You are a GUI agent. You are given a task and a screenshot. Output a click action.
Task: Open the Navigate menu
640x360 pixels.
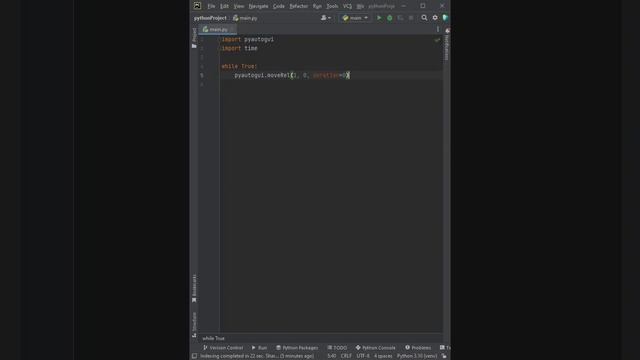pyautogui.click(x=258, y=6)
